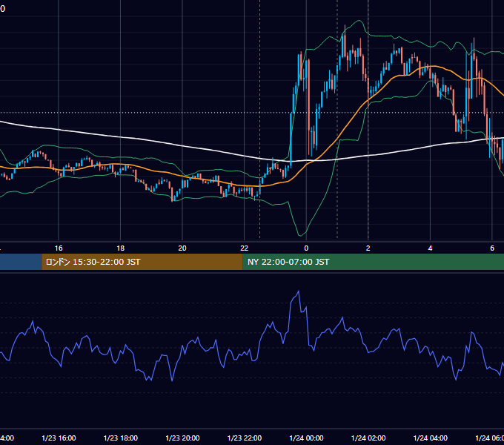Click the "6" hour label on the chart axis
This screenshot has height=445, width=504.
(x=492, y=248)
